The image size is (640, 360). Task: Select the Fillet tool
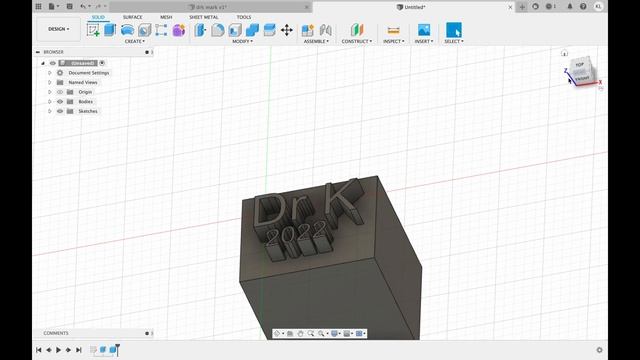pos(218,30)
